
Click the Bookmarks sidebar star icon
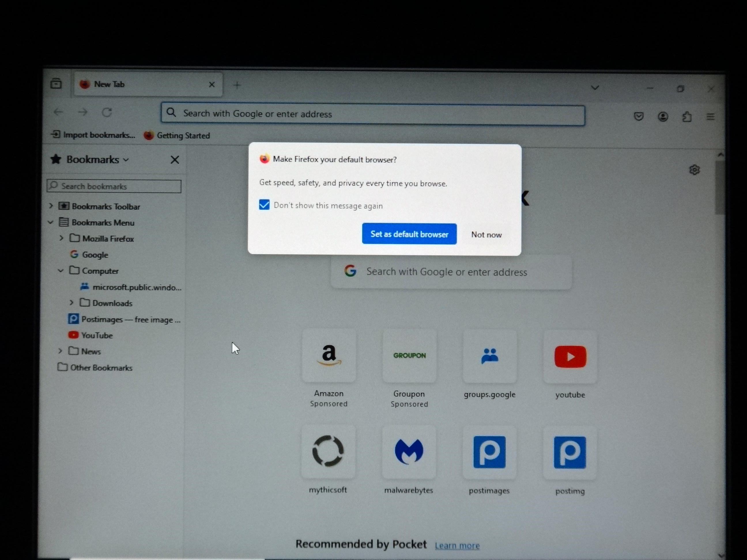tap(56, 159)
